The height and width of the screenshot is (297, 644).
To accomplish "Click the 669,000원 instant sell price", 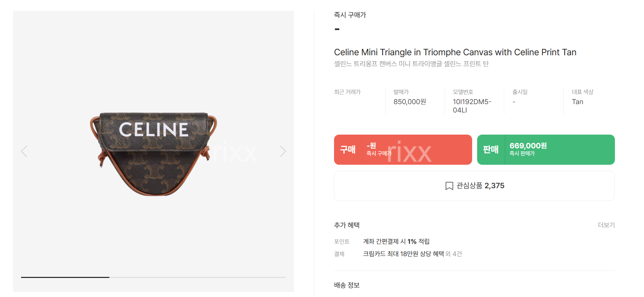I will point(528,146).
